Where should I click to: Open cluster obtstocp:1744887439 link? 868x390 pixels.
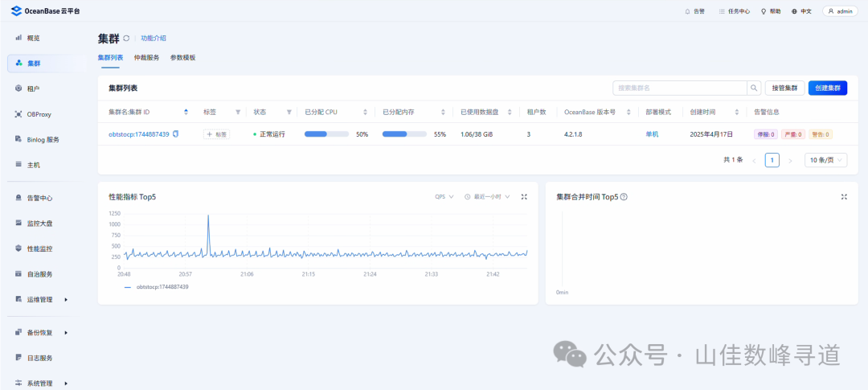pos(139,134)
